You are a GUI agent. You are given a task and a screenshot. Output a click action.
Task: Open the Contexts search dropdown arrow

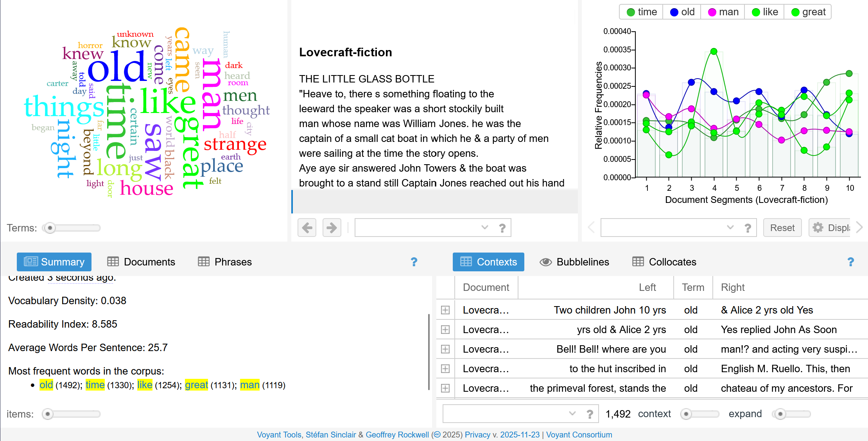coord(572,413)
